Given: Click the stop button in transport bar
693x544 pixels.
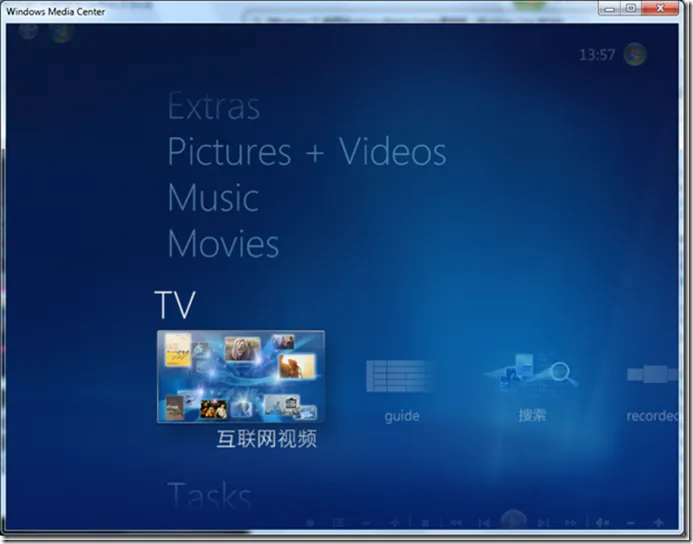Looking at the screenshot, I should pos(425,523).
